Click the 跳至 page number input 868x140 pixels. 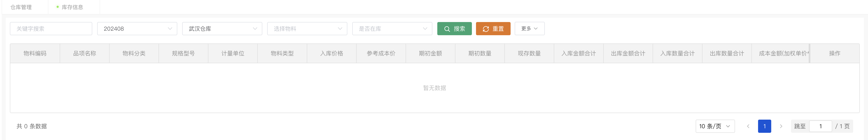[820, 126]
